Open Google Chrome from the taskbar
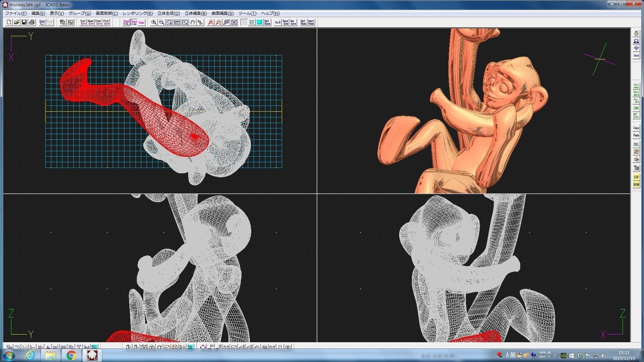Viewport: 644px width, 362px height. click(x=71, y=355)
